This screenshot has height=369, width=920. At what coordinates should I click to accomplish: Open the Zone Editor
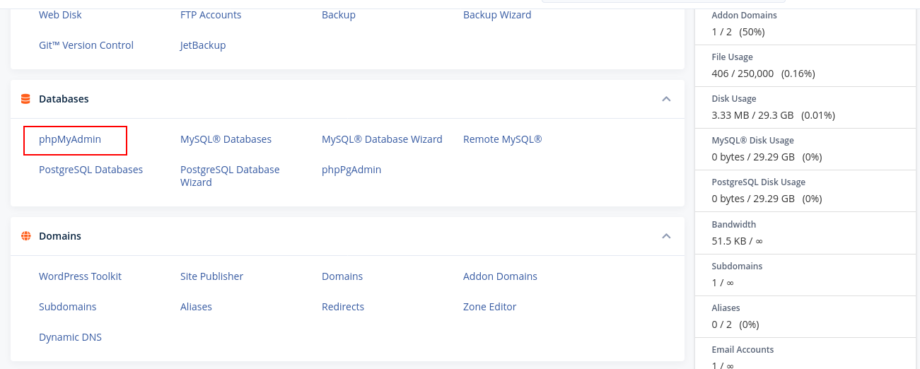pyautogui.click(x=489, y=307)
